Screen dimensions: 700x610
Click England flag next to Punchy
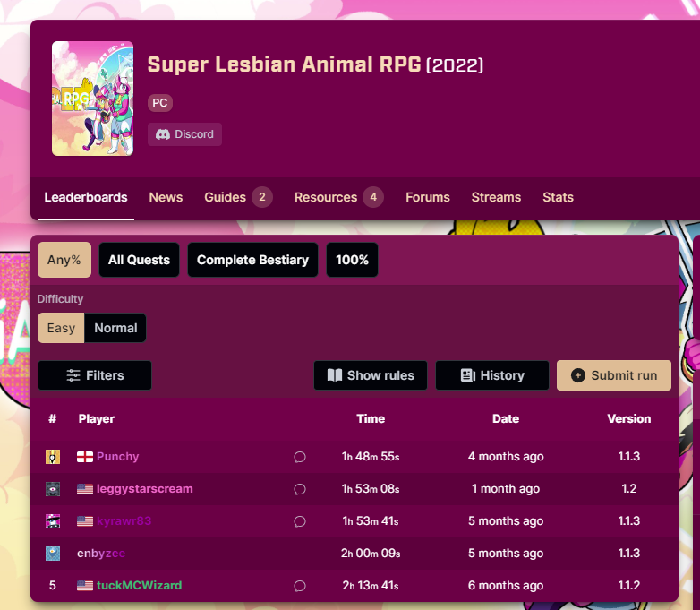[x=85, y=457]
